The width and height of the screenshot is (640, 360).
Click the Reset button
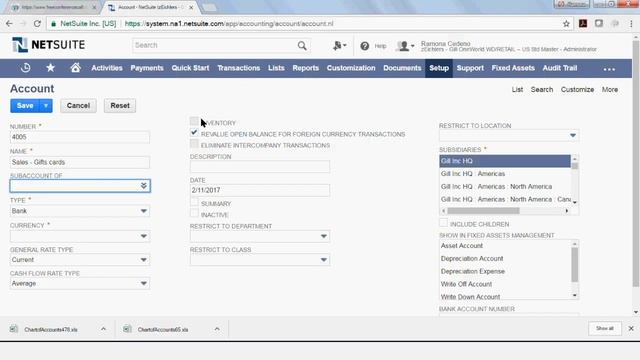coord(120,106)
